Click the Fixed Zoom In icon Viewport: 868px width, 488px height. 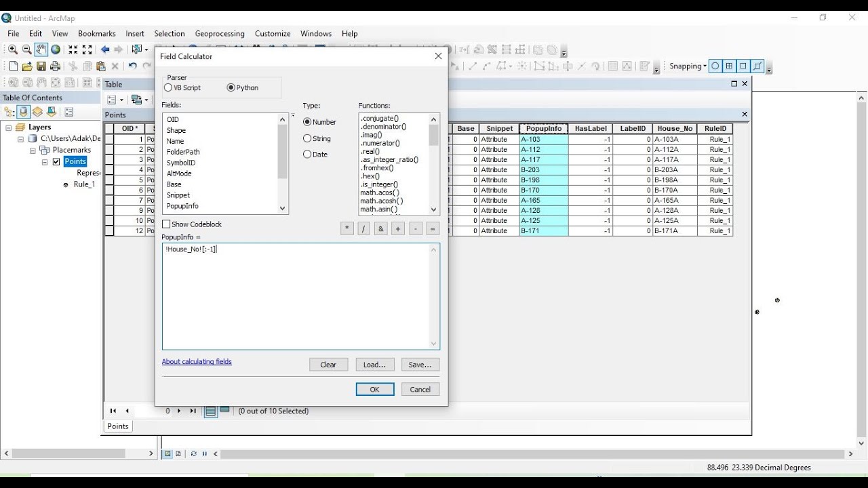tap(73, 49)
